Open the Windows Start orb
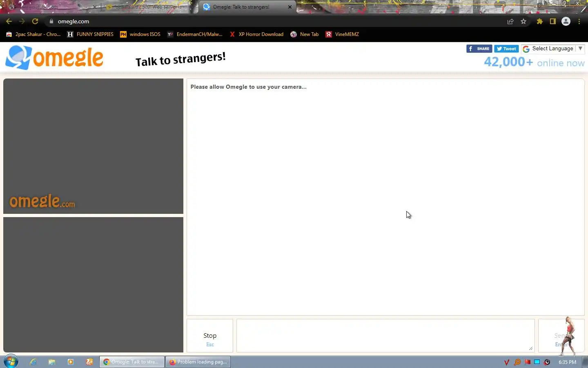This screenshot has height=368, width=588. pos(11,362)
